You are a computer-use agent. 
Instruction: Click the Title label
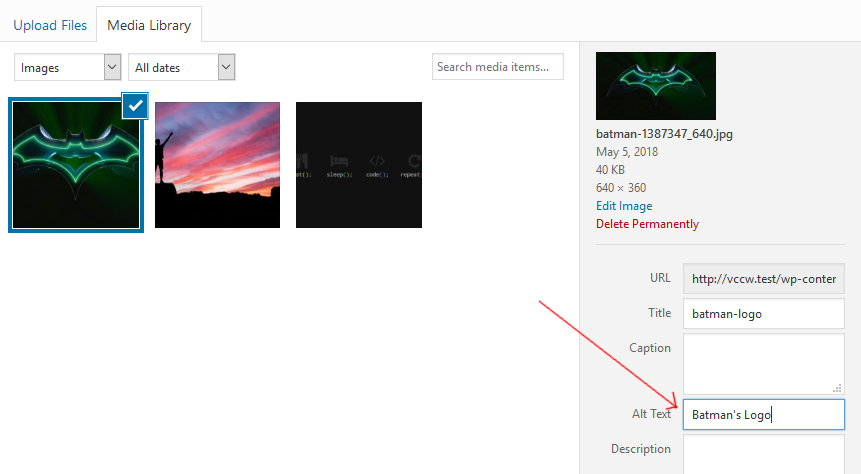[x=659, y=313]
